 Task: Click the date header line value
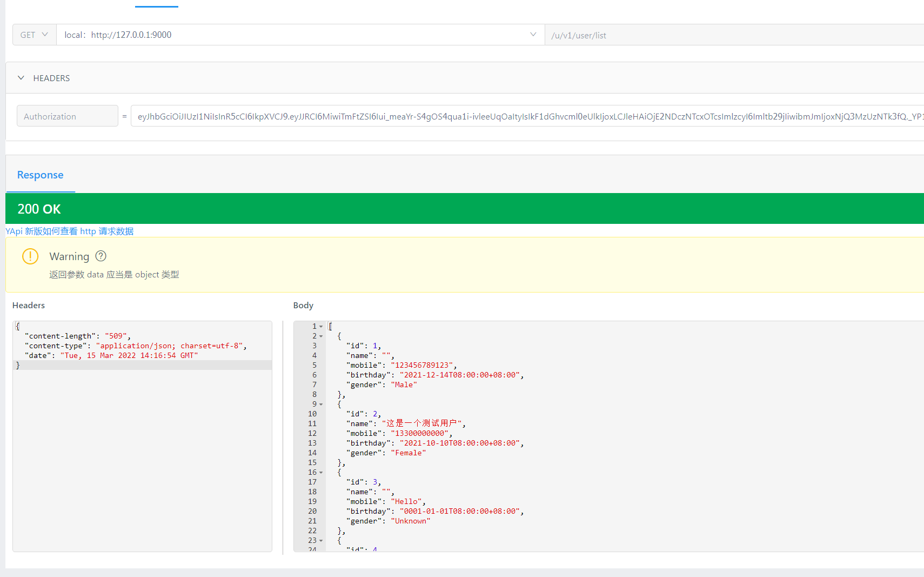pyautogui.click(x=129, y=355)
